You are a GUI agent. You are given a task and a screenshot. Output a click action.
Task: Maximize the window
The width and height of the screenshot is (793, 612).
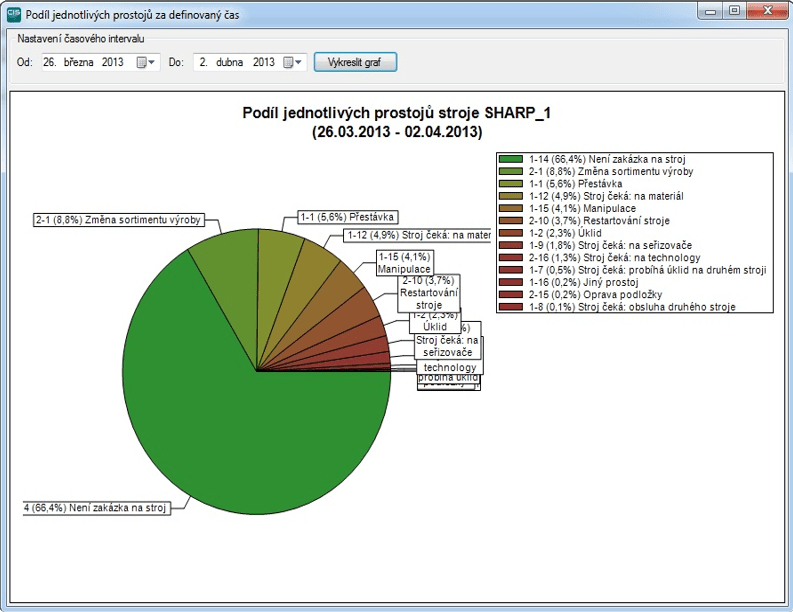pyautogui.click(x=733, y=11)
